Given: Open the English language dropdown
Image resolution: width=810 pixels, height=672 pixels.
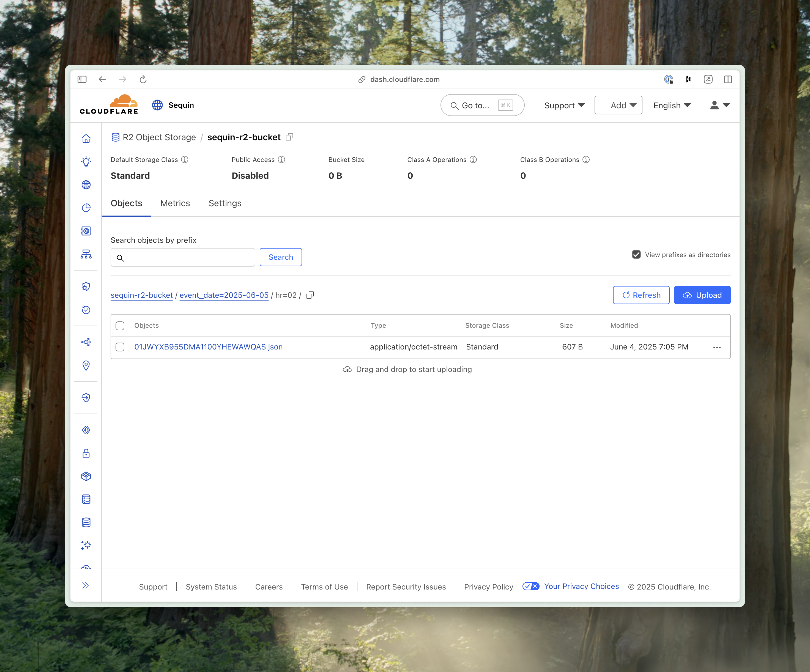Looking at the screenshot, I should click(672, 105).
